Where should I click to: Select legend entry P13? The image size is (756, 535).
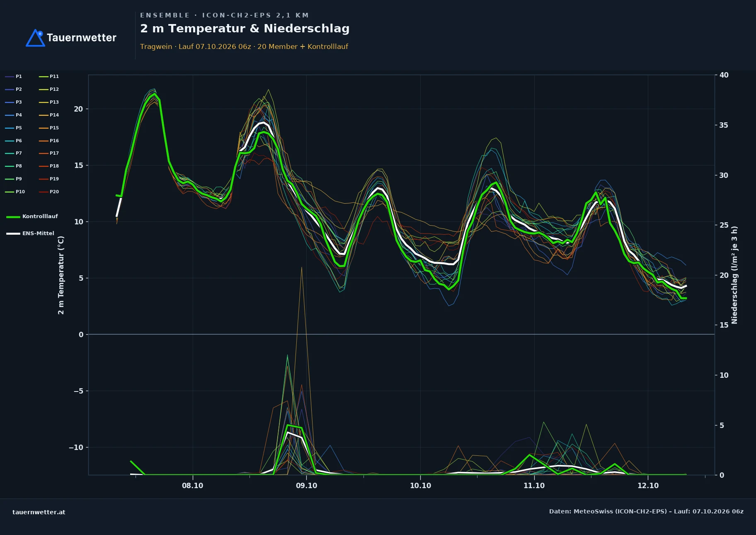[x=49, y=102]
